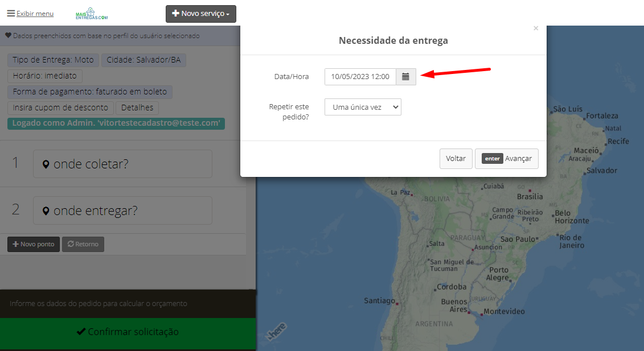Open the Novo serviço dropdown
The height and width of the screenshot is (351, 644).
pos(201,14)
